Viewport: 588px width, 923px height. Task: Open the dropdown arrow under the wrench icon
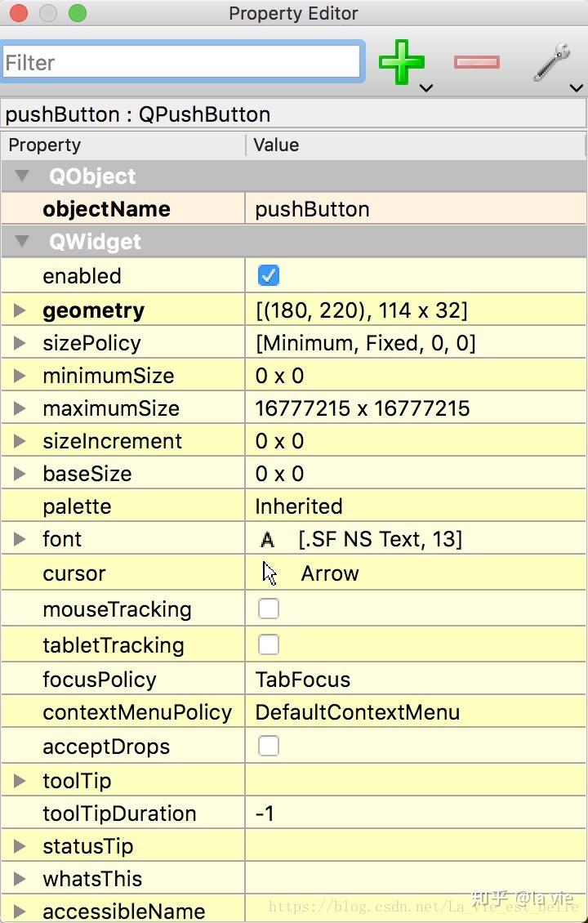[577, 88]
